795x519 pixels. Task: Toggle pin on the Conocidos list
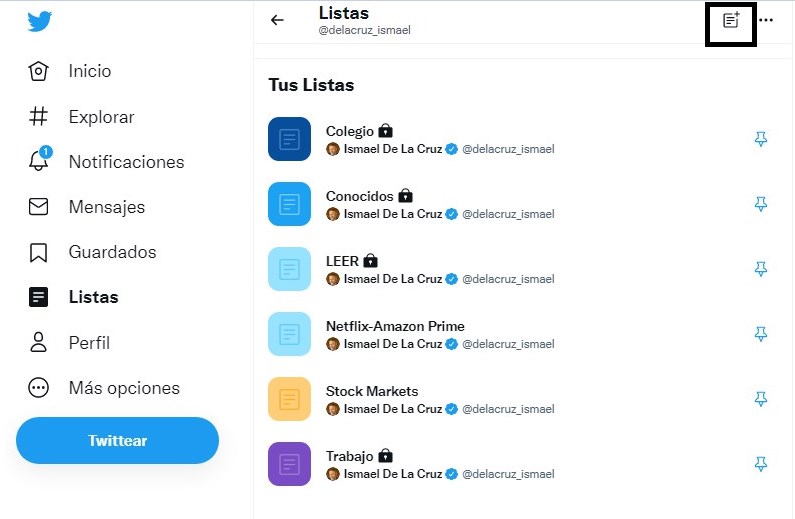(760, 204)
